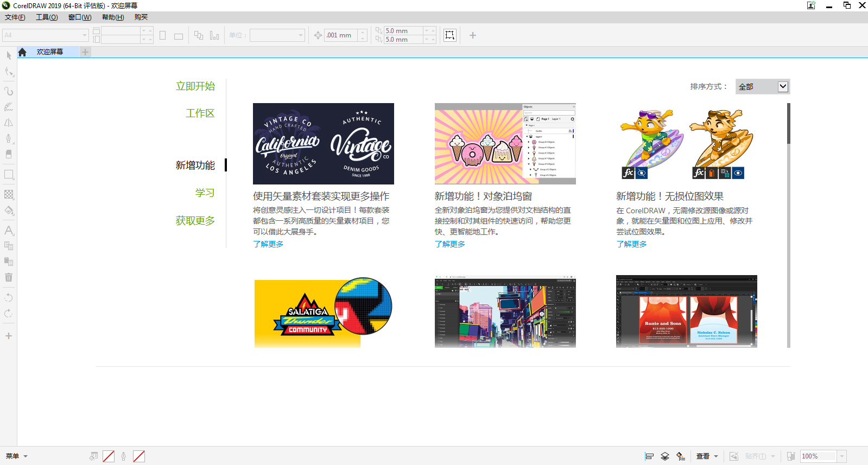Image resolution: width=868 pixels, height=465 pixels.
Task: Select the Artistic media tool
Action: pyautogui.click(x=9, y=107)
